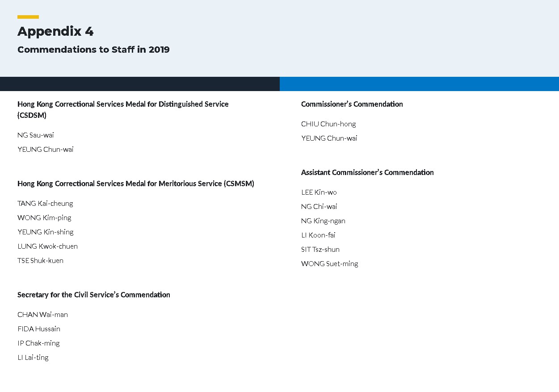
Task: Click the name LI Lai-ting
Action: click(x=33, y=358)
